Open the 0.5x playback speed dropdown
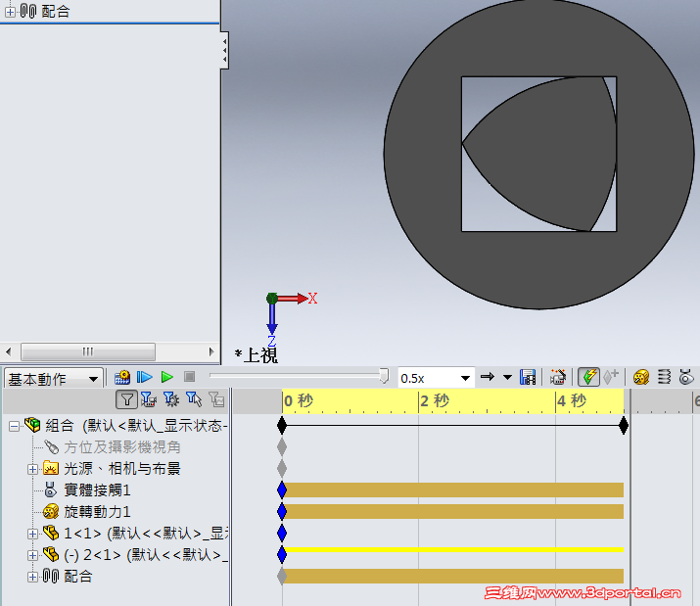Screen dimensions: 700x606 (x=465, y=378)
